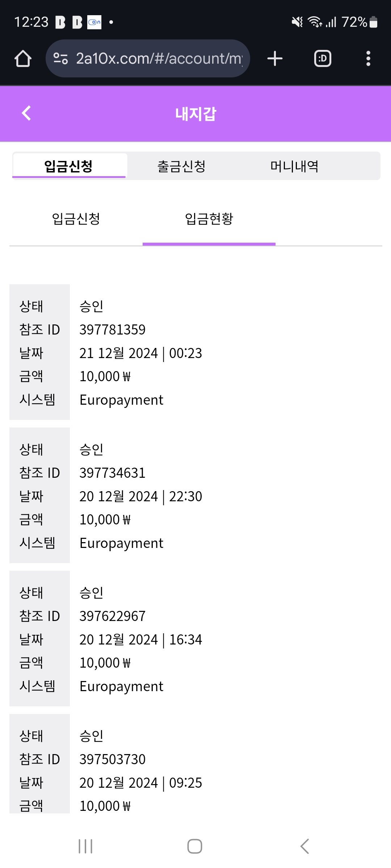Select the top 입금신청 tab
This screenshot has width=391, height=868.
click(x=69, y=166)
